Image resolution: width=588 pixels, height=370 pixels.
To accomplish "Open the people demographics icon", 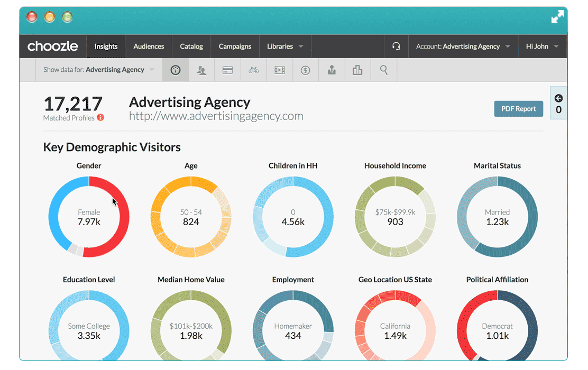I will click(202, 70).
